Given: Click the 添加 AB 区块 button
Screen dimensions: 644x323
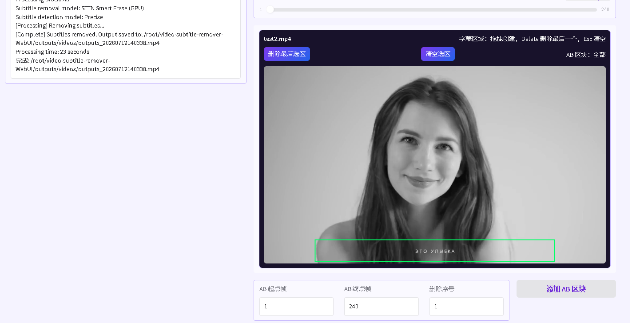Looking at the screenshot, I should 566,289.
